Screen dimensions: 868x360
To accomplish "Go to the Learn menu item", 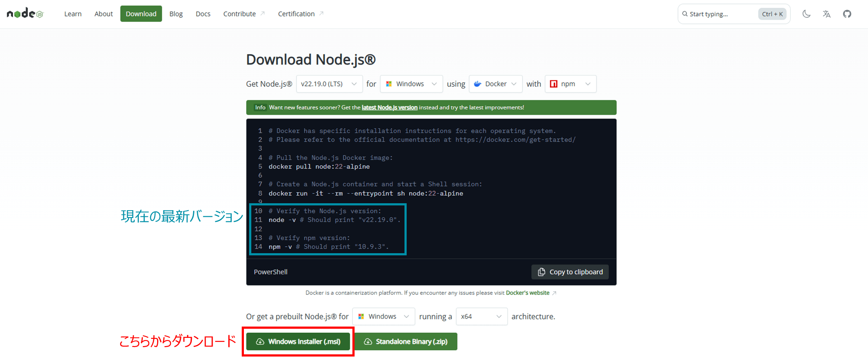I will click(73, 14).
